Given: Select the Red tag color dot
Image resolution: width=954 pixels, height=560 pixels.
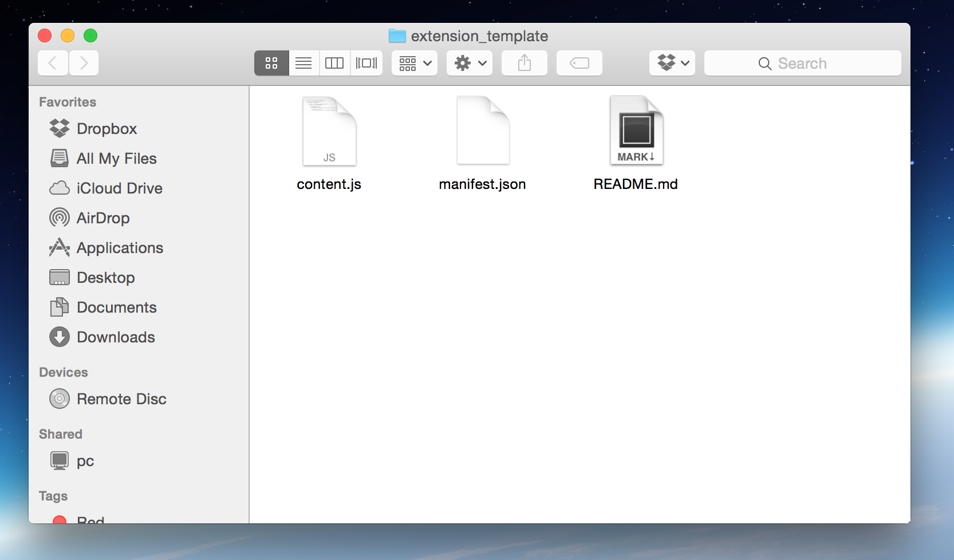Looking at the screenshot, I should 59,519.
